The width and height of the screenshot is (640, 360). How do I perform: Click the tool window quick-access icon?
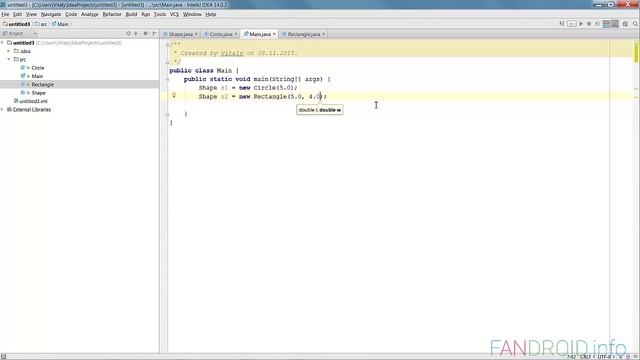click(3, 357)
